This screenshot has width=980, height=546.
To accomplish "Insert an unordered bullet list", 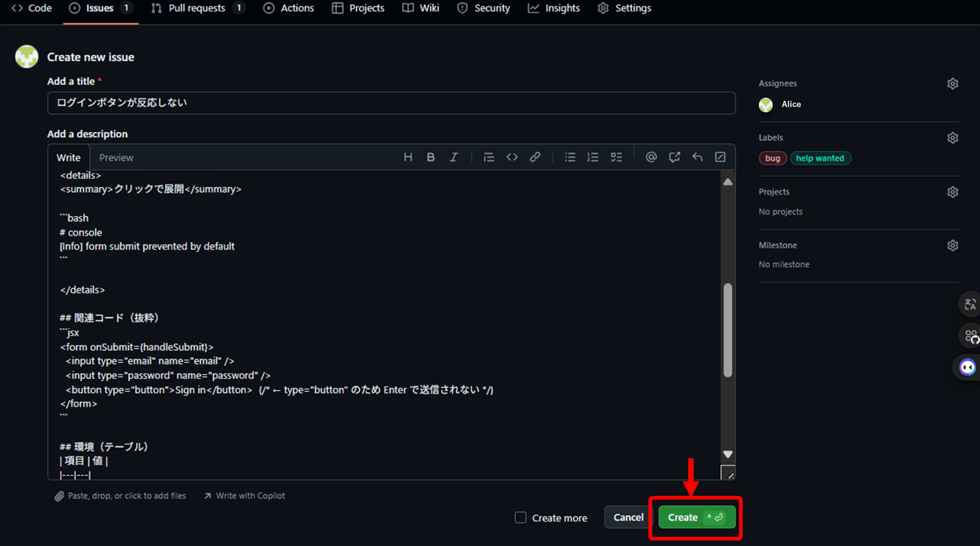I will 570,157.
